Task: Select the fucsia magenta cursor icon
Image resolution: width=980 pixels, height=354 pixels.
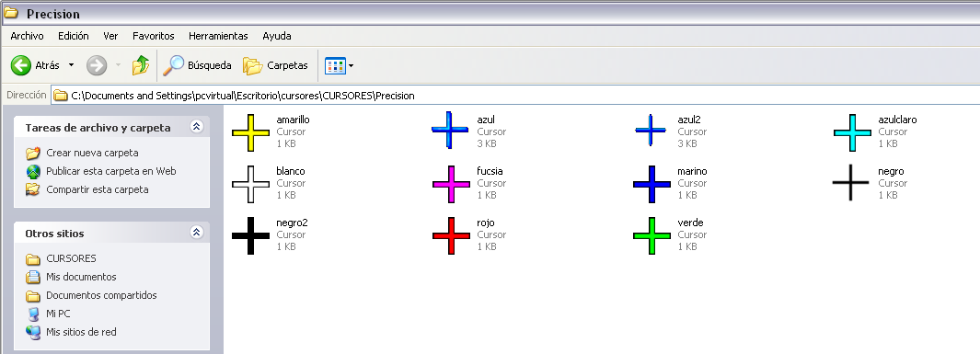Action: (451, 184)
